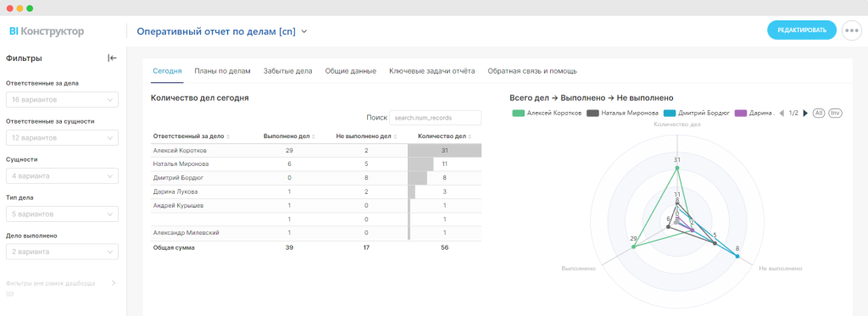This screenshot has height=316, width=868.
Task: Switch to Забытые дела tab
Action: click(288, 71)
